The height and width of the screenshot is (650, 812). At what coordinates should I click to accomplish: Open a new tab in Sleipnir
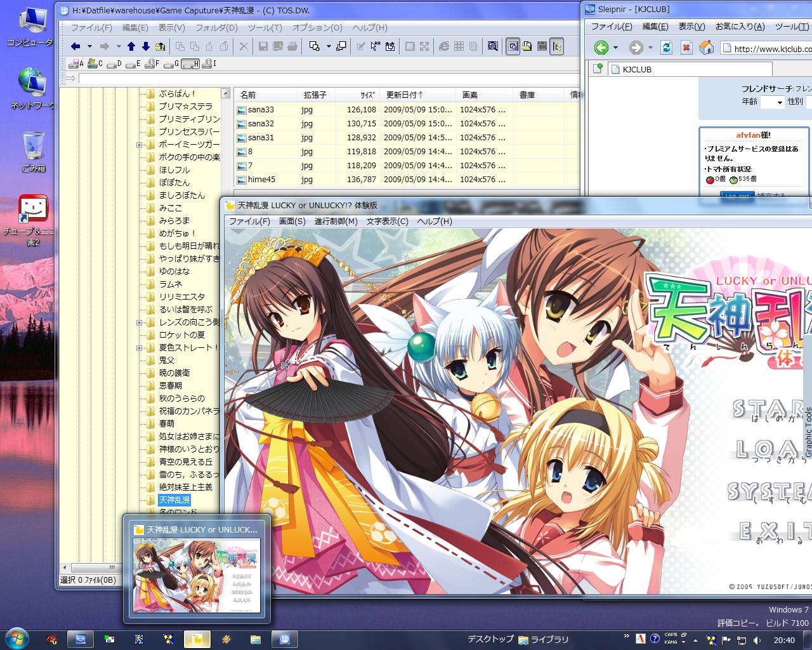[x=598, y=69]
